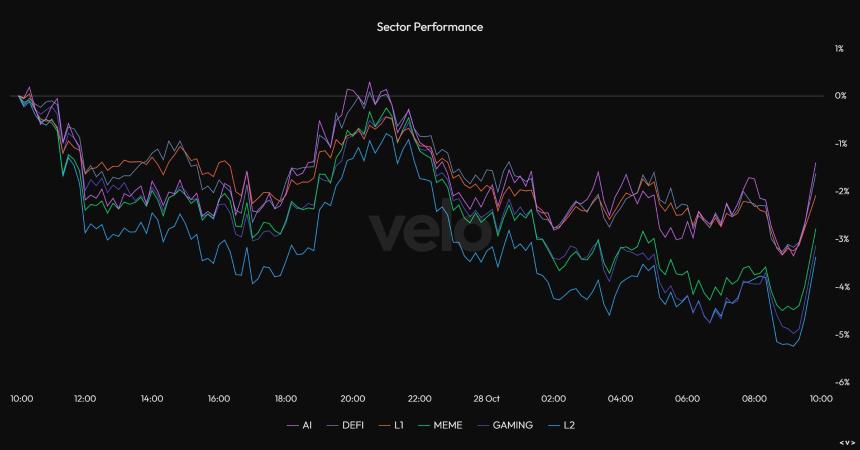
Task: Hide the GAMING series via legend
Action: [x=512, y=425]
